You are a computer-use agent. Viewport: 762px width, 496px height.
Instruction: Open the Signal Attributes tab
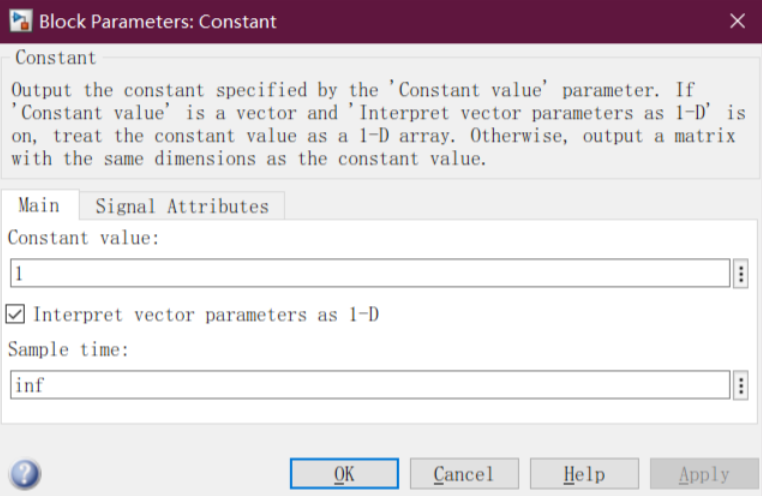click(182, 206)
